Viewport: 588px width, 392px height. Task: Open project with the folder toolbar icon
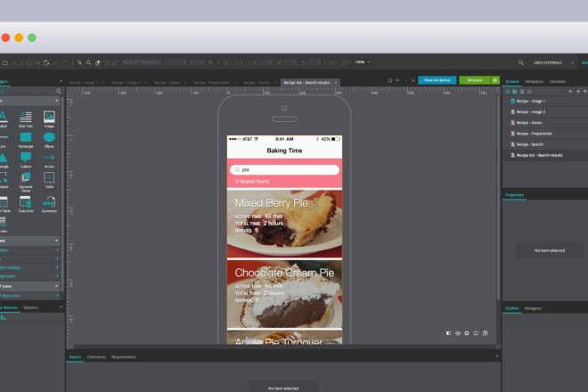coord(4,62)
